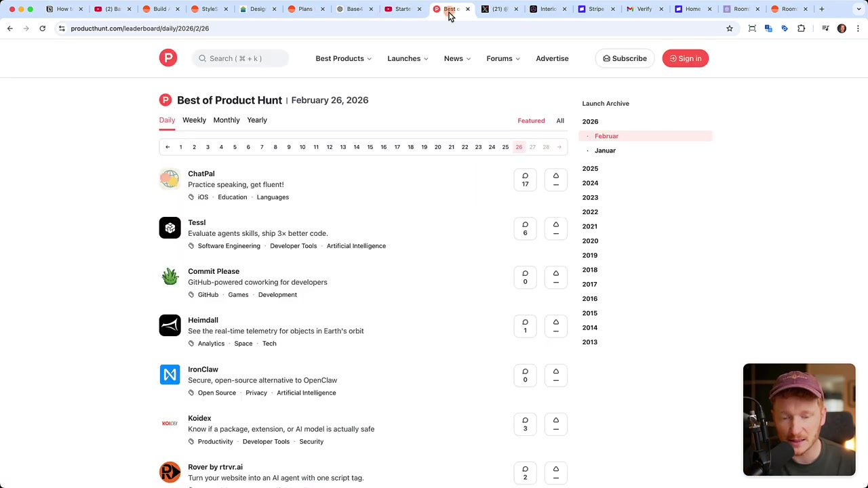Screen dimensions: 868x488
Task: Jump to day 14 in the date pager
Action: click(x=356, y=147)
